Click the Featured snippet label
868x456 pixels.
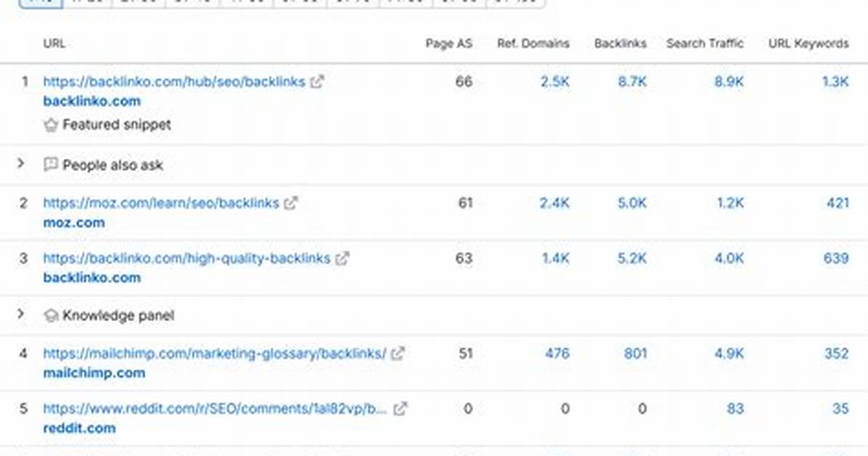click(117, 125)
